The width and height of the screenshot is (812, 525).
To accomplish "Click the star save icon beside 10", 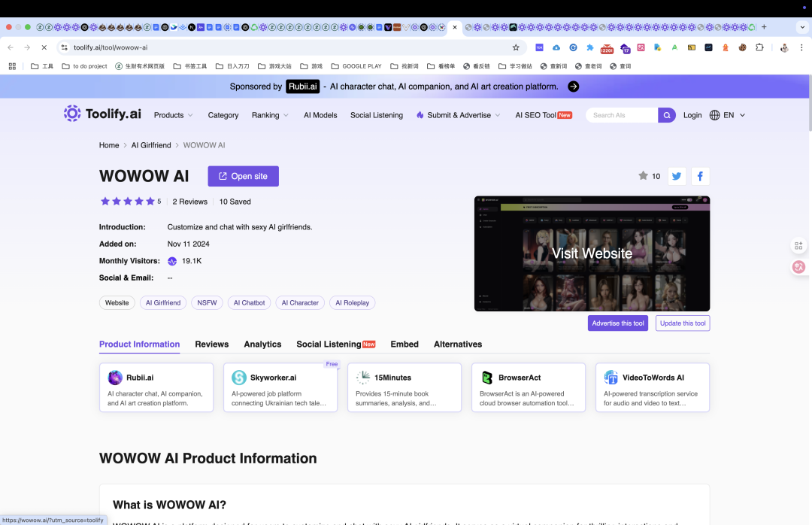I will [x=643, y=176].
